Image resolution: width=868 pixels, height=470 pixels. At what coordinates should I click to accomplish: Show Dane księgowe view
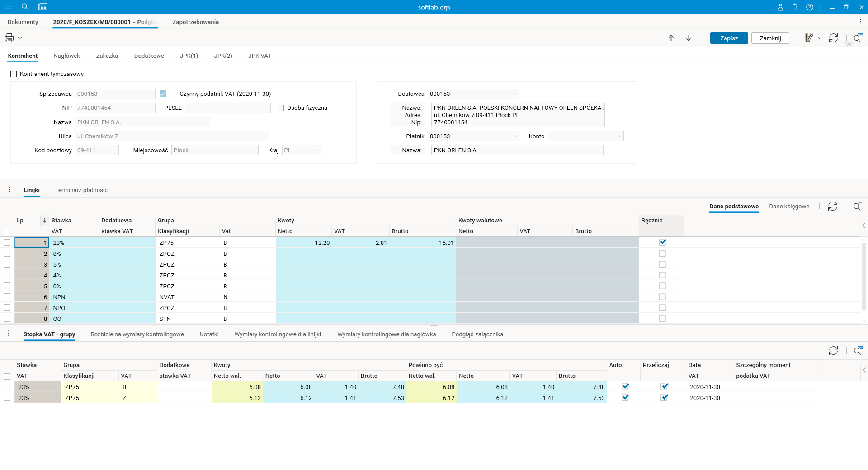tap(789, 207)
